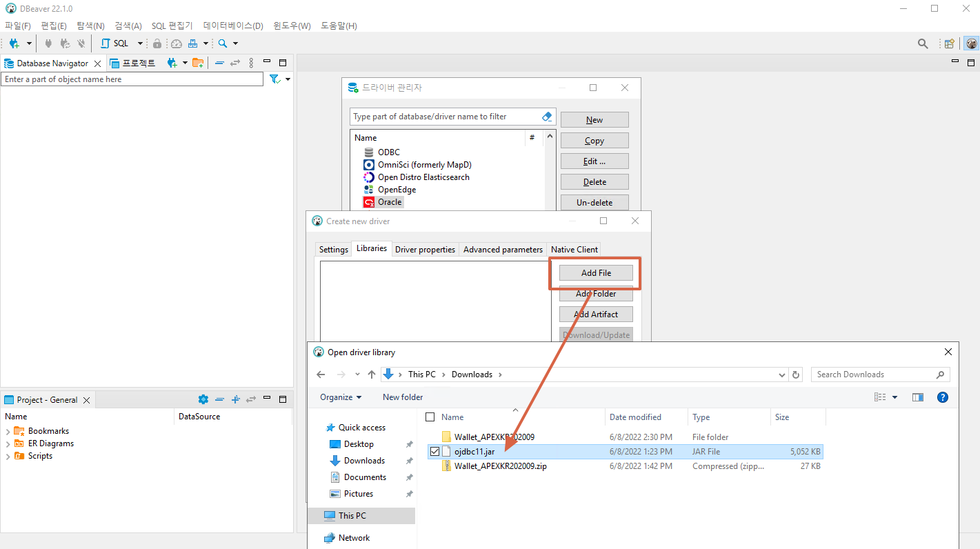Click the Delete button in 드라이버 관리자
Image resolution: width=980 pixels, height=549 pixels.
pyautogui.click(x=594, y=181)
